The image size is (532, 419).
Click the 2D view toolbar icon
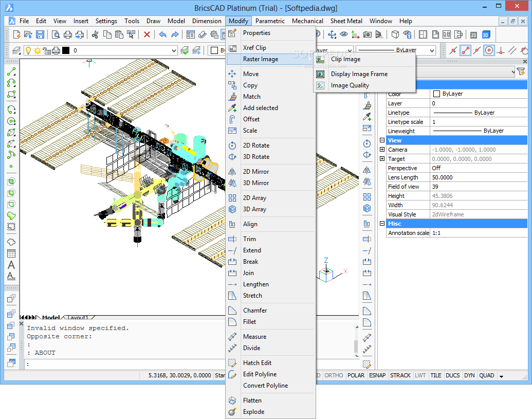point(473,34)
